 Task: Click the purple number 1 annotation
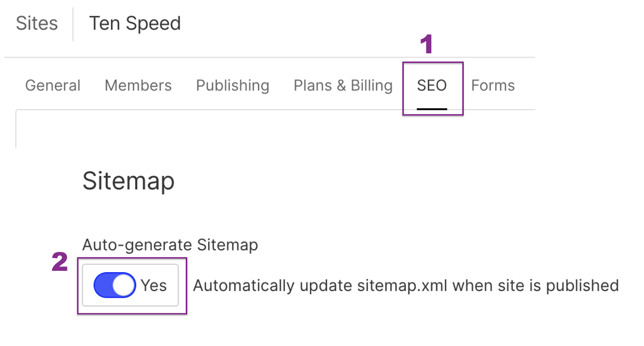pyautogui.click(x=426, y=44)
